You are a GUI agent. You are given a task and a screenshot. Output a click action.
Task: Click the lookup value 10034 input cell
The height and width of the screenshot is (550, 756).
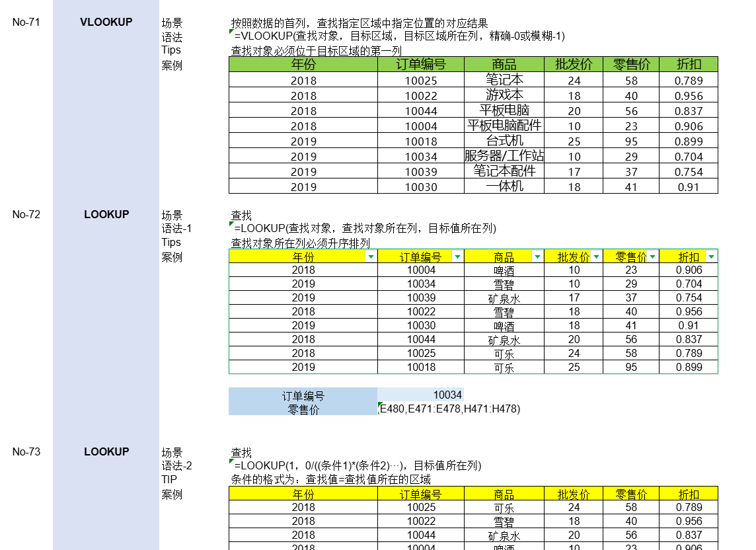pos(421,395)
